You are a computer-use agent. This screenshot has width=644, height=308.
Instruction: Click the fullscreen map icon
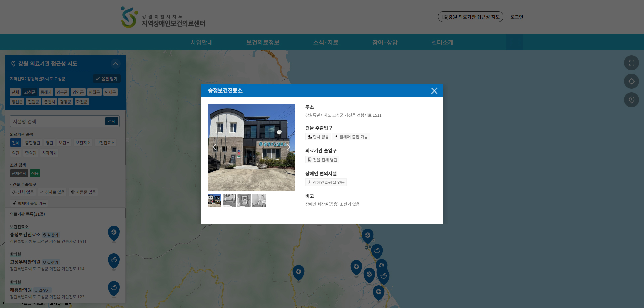631,63
